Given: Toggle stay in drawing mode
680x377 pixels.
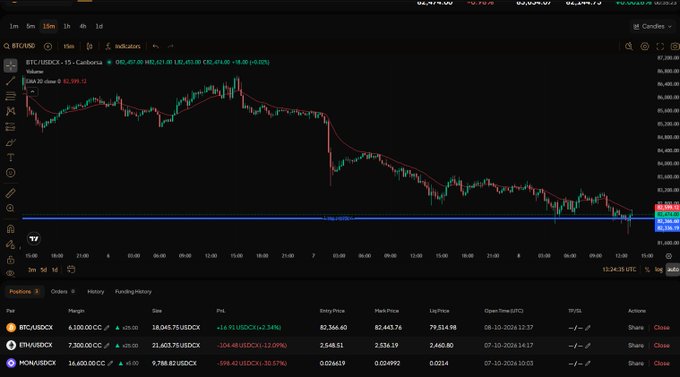Looking at the screenshot, I should click(x=10, y=245).
